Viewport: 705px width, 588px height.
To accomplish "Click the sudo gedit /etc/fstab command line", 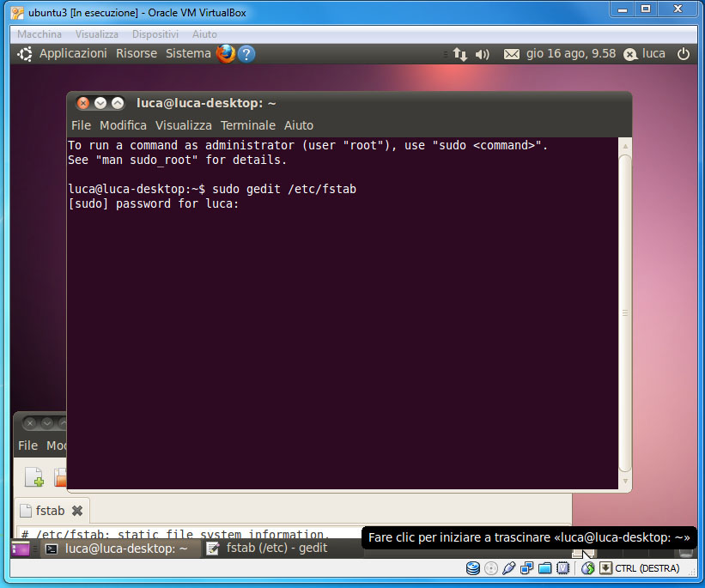I will [212, 189].
